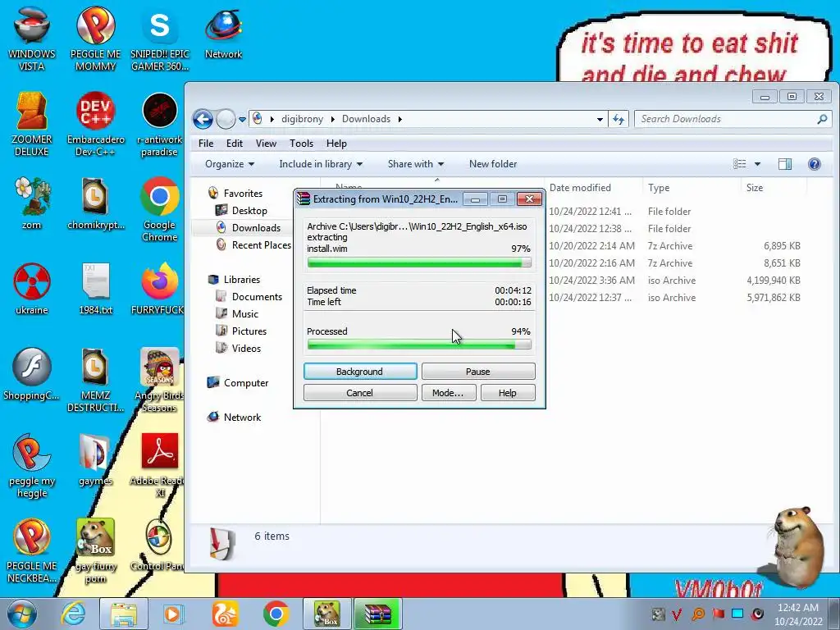Toggle the Explorer preview pane button

click(x=785, y=164)
